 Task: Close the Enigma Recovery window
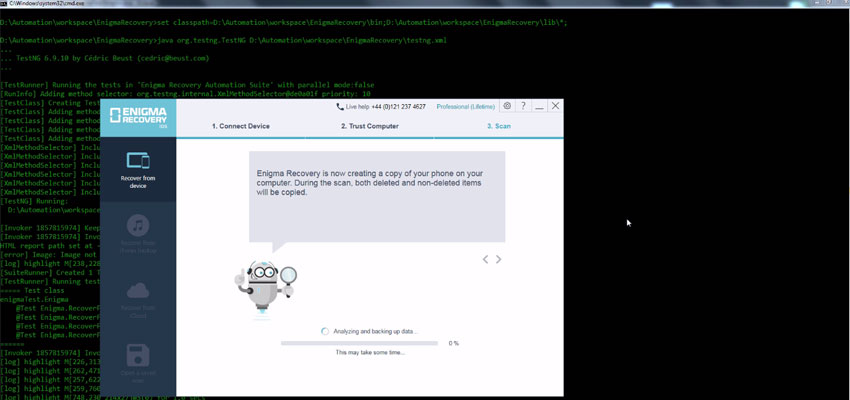pyautogui.click(x=555, y=106)
